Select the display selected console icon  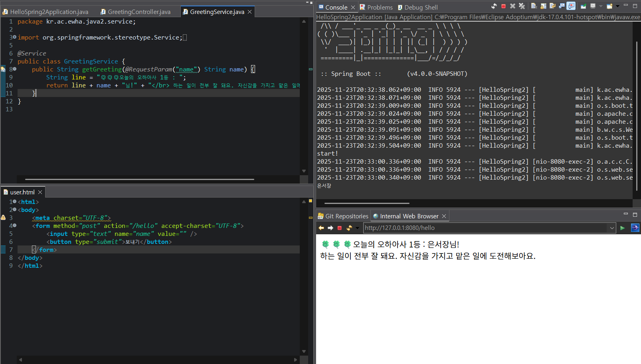[x=593, y=6]
